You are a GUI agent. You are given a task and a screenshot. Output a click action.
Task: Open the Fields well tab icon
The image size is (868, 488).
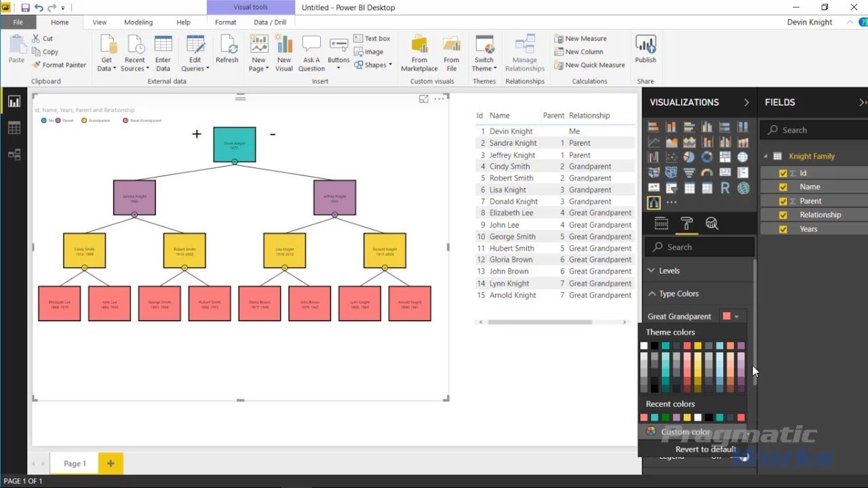point(661,224)
